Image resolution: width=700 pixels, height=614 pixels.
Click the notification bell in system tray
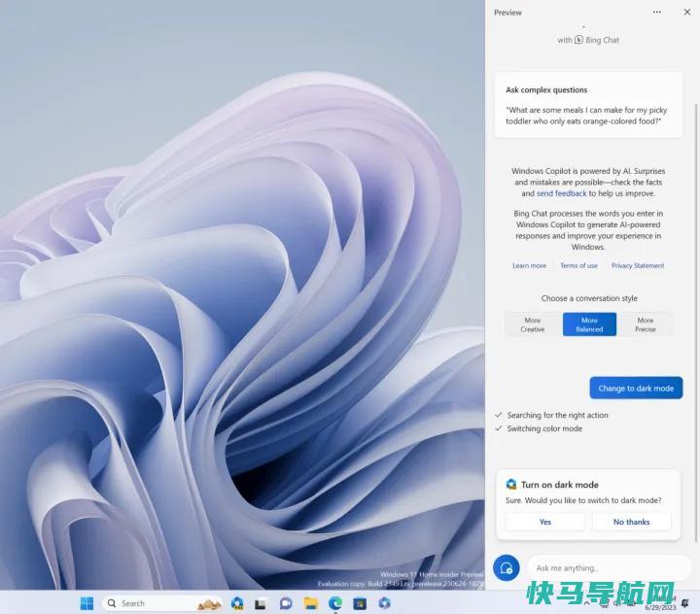click(685, 603)
